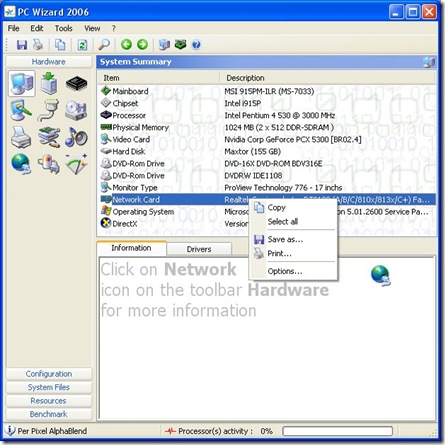Click the magnifying glass search icon
445x445 pixels.
pyautogui.click(x=104, y=45)
